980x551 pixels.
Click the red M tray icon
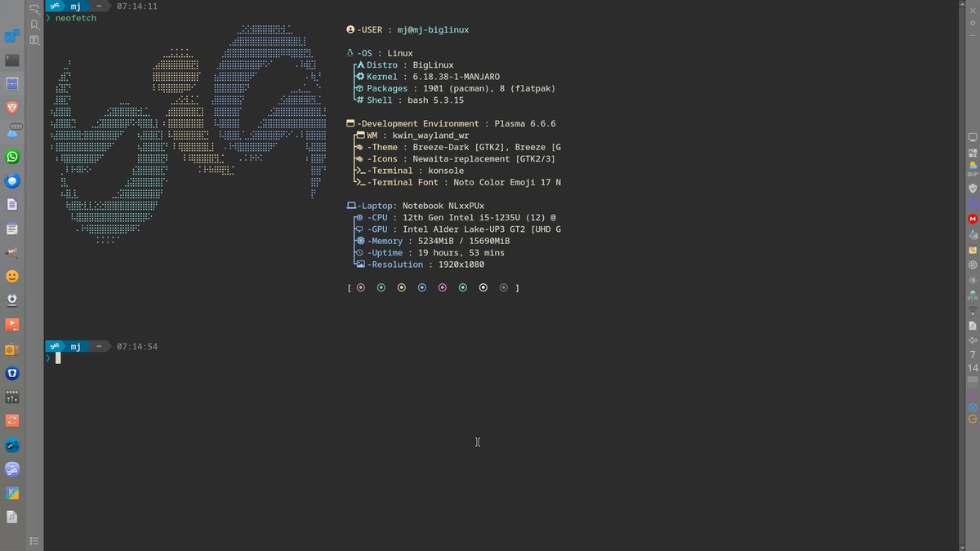pyautogui.click(x=973, y=219)
